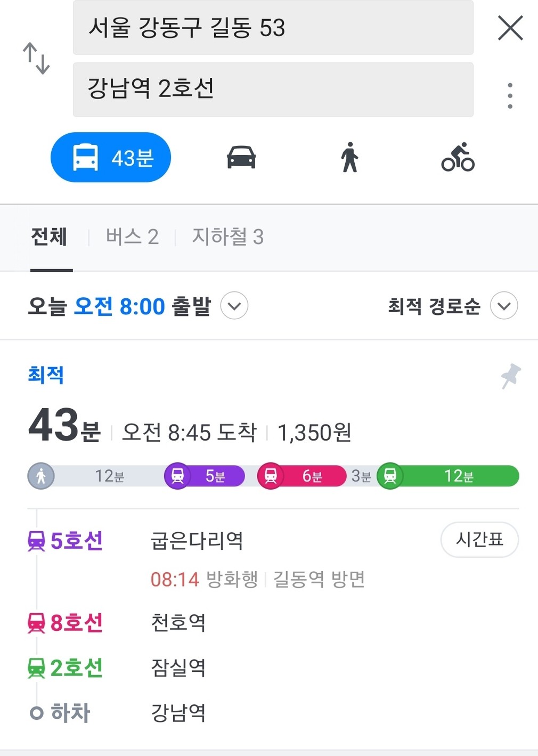The width and height of the screenshot is (538, 756).
Task: Tap the walking segment icon in route bar
Action: tap(41, 476)
